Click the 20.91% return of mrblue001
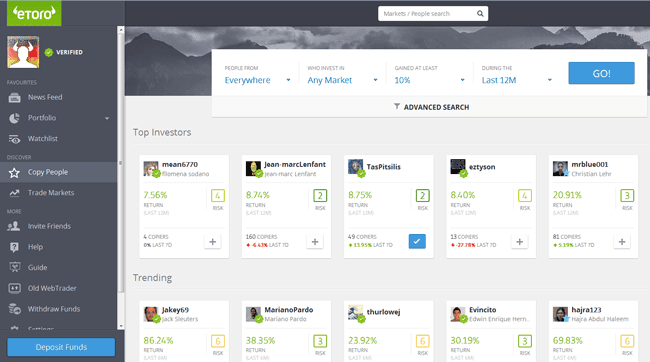Screen dimensions: 650x362 click(x=567, y=195)
